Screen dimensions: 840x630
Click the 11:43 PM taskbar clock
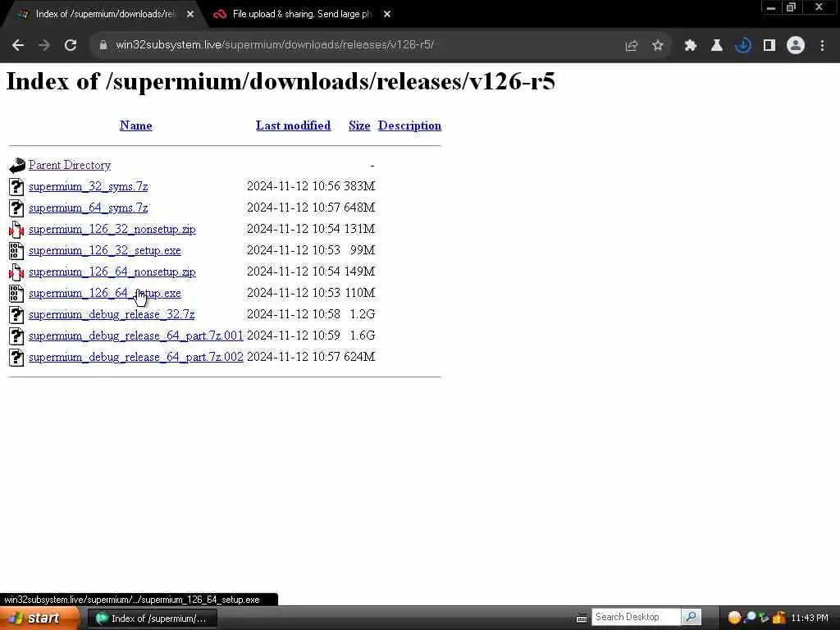810,619
